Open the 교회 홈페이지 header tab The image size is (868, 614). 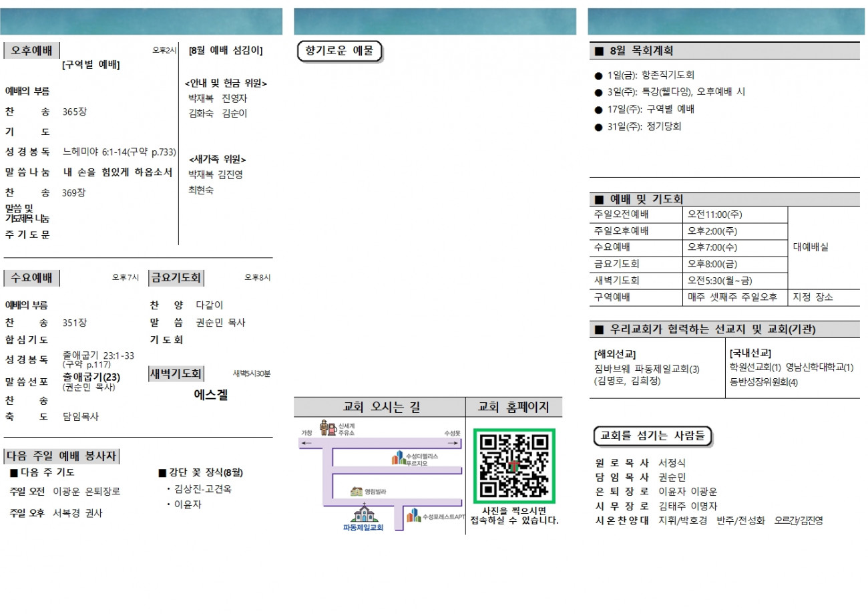(514, 407)
